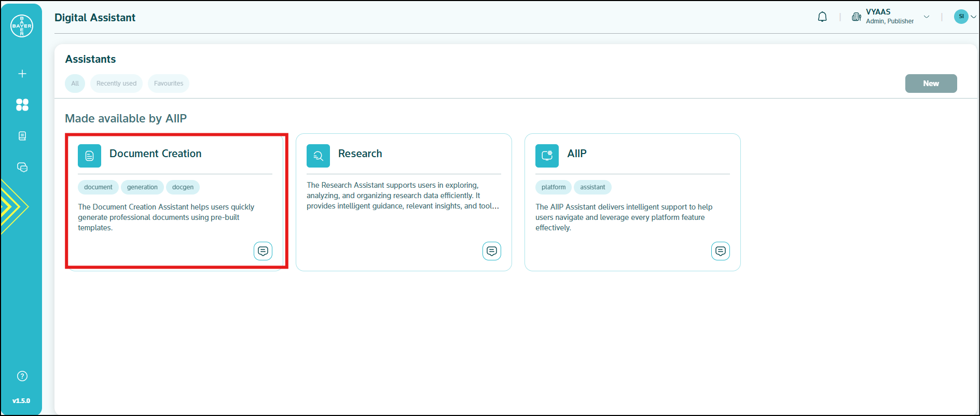The image size is (980, 416).
Task: Start chat from AIIP card icon
Action: [721, 251]
